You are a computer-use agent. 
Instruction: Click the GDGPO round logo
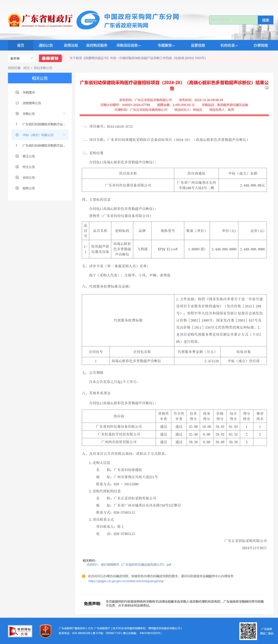[x=88, y=20]
